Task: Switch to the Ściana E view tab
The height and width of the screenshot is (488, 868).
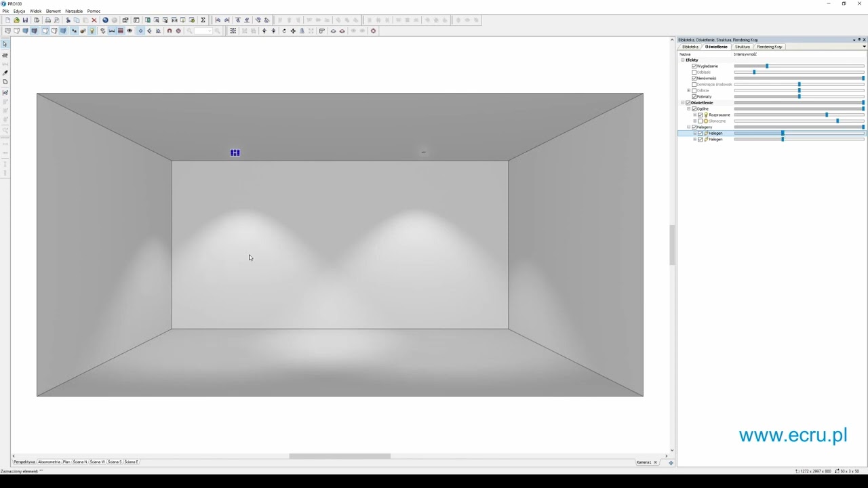Action: click(132, 462)
